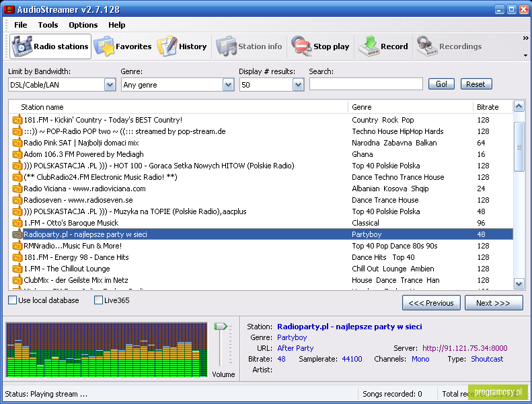Click the Stop play button
This screenshot has height=404, width=532.
click(x=321, y=46)
